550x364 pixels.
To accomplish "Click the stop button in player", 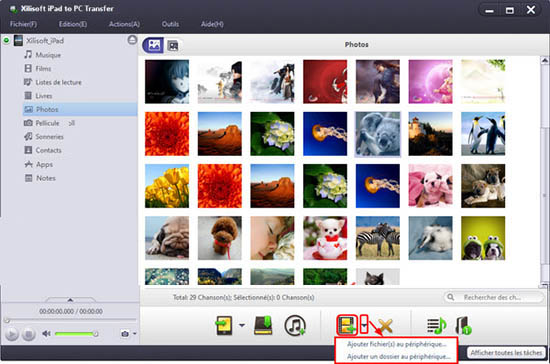I will coord(29,334).
